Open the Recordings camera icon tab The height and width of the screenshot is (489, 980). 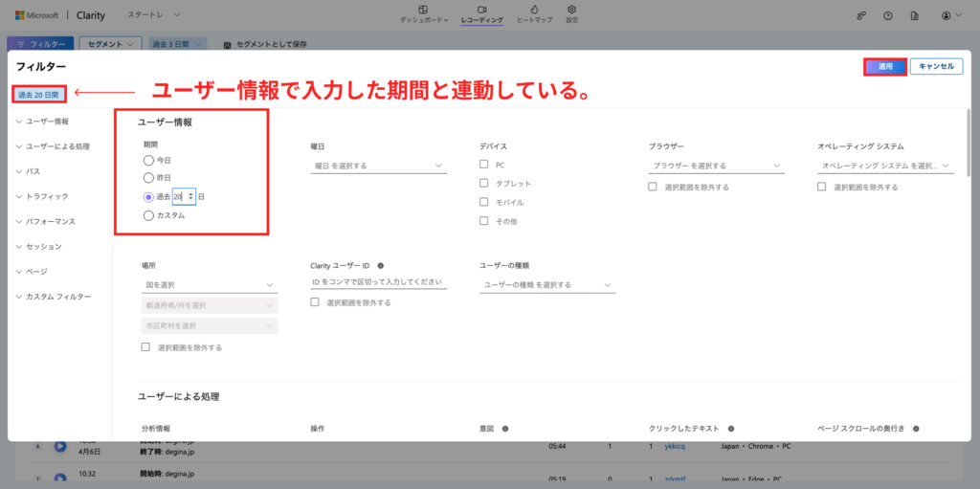point(482,10)
